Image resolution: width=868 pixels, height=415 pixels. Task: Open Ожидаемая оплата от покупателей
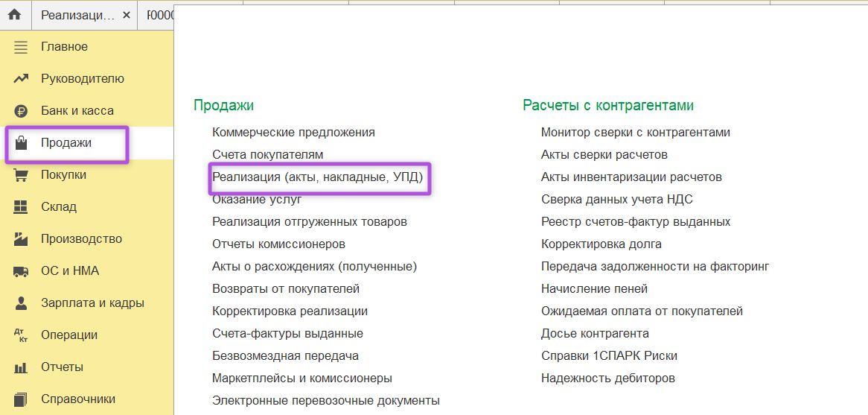coord(642,311)
